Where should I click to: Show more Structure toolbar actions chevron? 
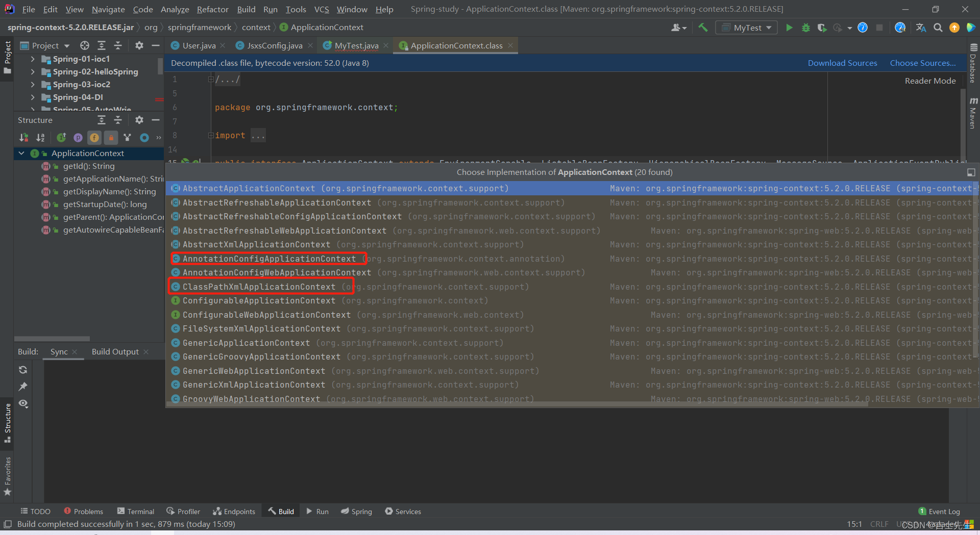159,137
